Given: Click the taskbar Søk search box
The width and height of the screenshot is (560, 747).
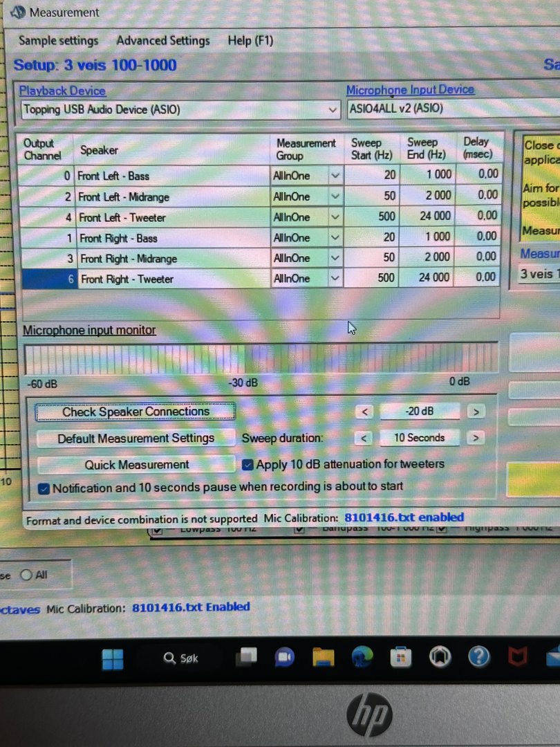Looking at the screenshot, I should [181, 658].
